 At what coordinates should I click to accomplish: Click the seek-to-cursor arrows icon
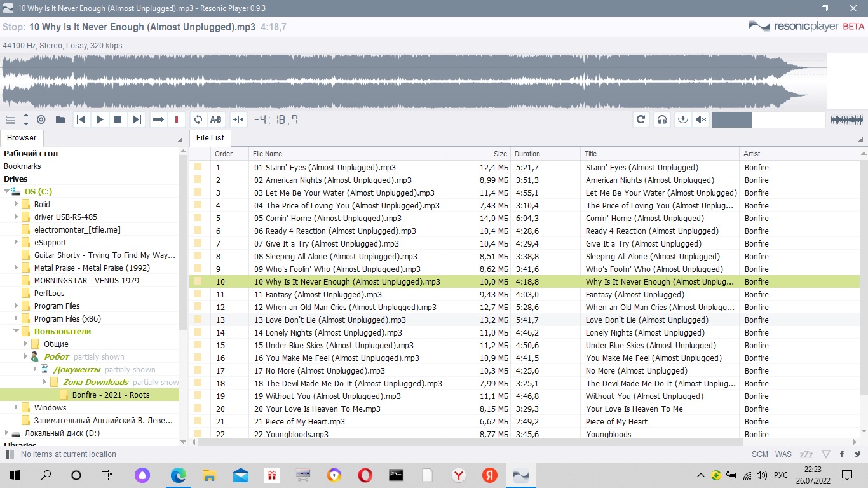(238, 119)
